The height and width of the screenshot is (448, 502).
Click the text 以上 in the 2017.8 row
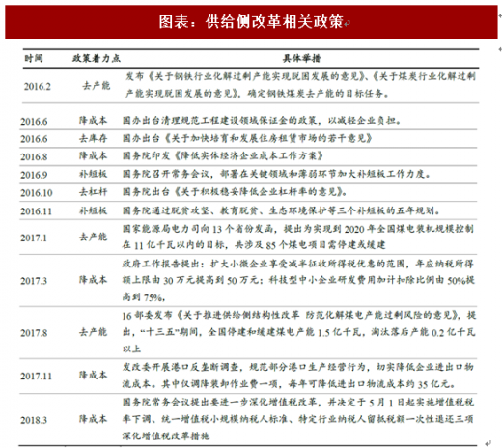click(131, 349)
